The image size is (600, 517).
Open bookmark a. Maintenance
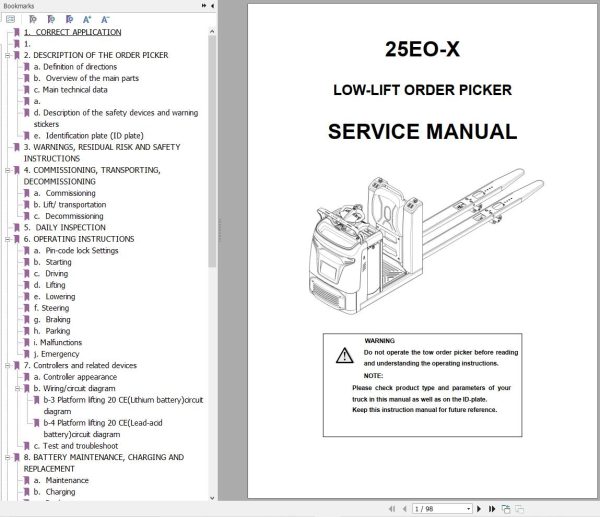pos(61,480)
